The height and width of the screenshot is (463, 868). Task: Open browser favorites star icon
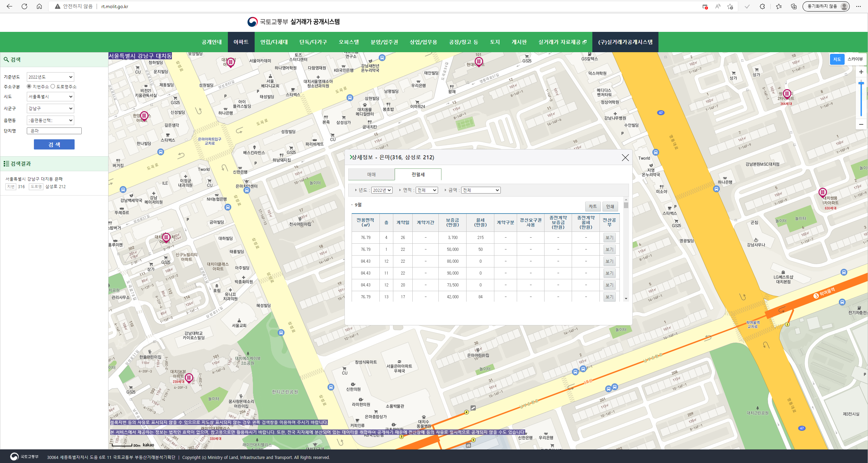click(x=778, y=6)
